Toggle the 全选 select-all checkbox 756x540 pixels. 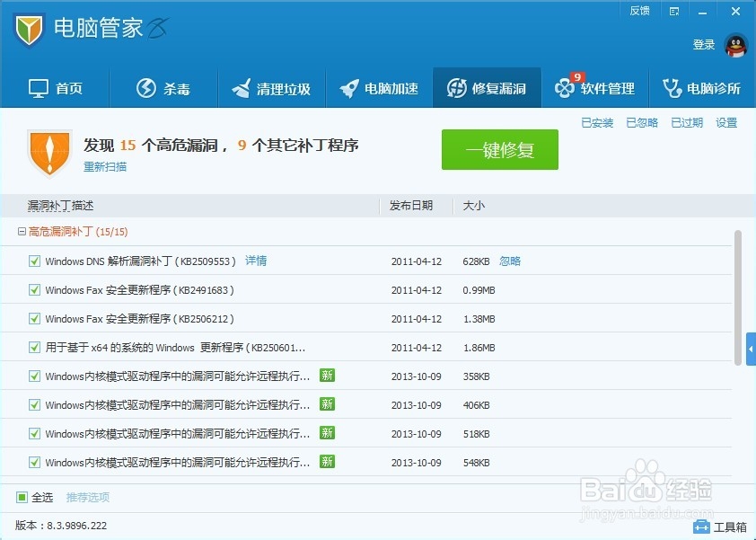coord(22,497)
